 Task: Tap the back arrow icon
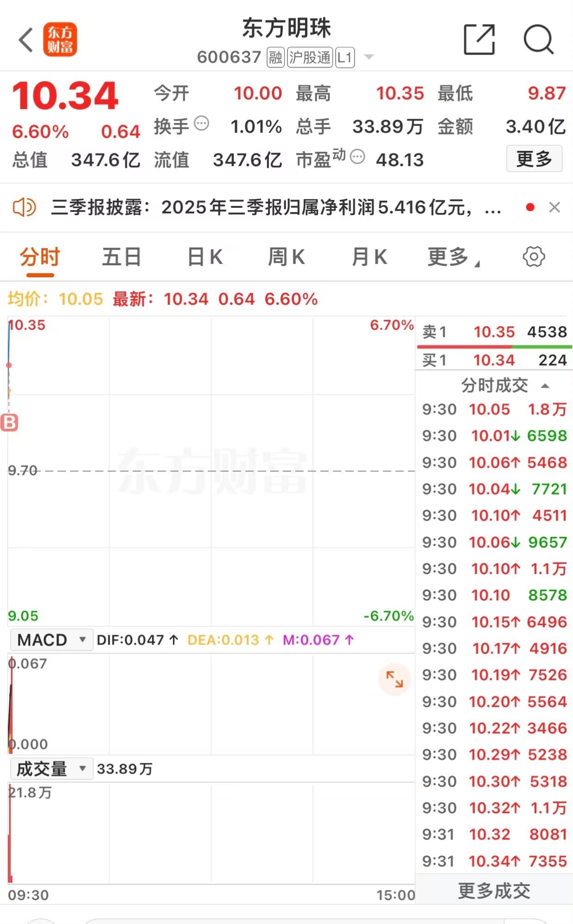coord(26,40)
